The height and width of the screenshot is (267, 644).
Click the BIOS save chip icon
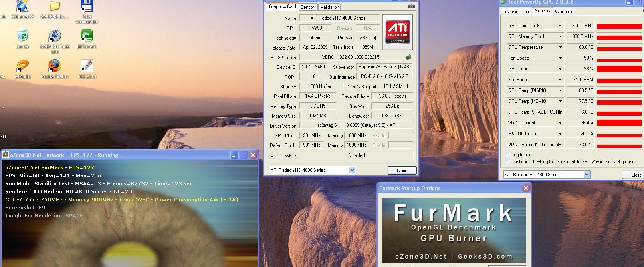[x=408, y=57]
